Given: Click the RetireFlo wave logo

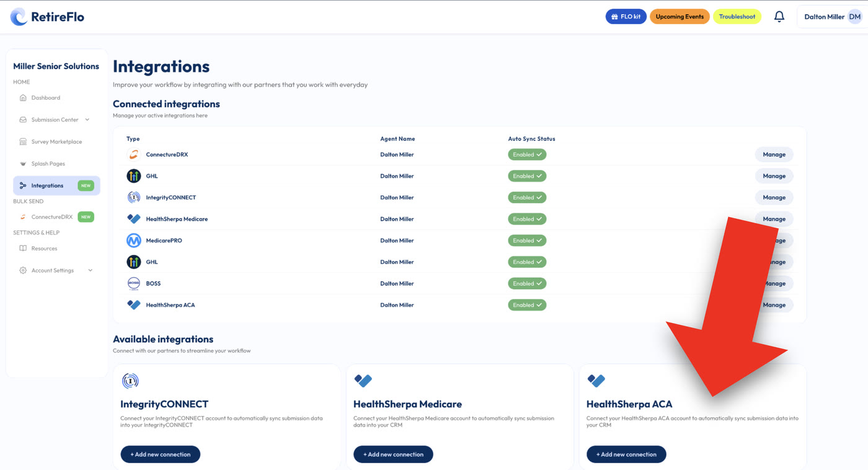Looking at the screenshot, I should [x=19, y=17].
